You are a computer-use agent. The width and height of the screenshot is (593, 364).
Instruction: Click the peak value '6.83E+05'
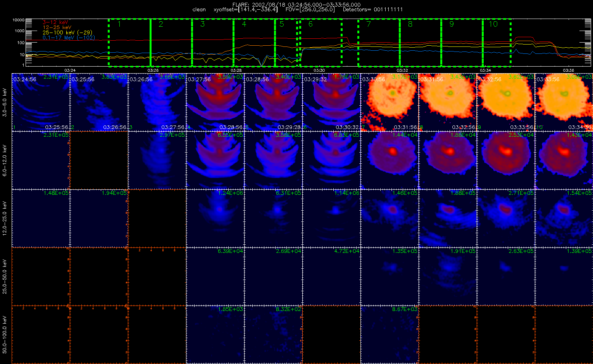pyautogui.click(x=346, y=135)
